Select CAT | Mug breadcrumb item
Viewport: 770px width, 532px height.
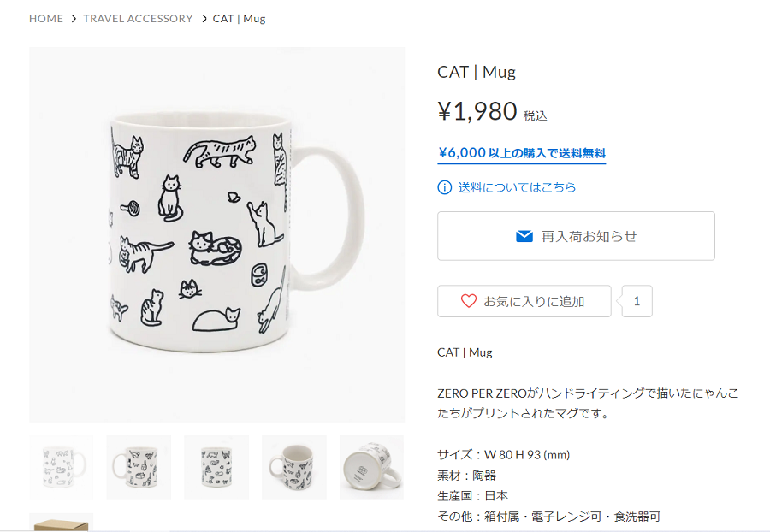(x=240, y=19)
